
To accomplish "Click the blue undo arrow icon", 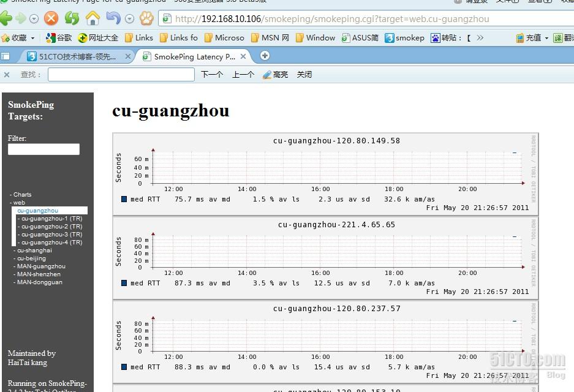I will 113,18.
